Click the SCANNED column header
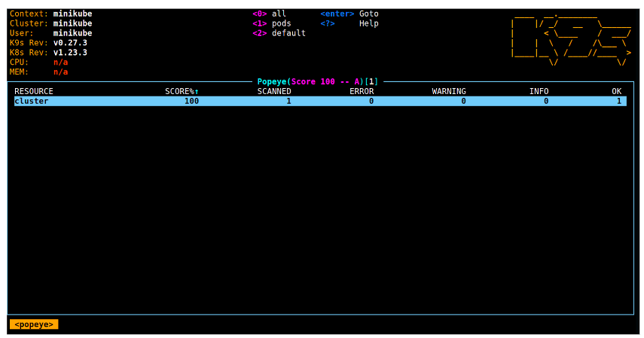644x338 pixels. coord(274,91)
